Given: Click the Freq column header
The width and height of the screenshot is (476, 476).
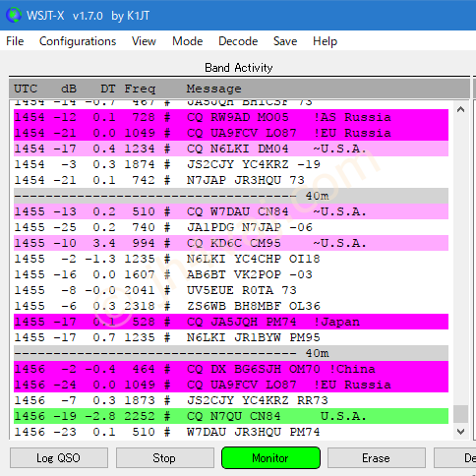Looking at the screenshot, I should click(x=140, y=89).
